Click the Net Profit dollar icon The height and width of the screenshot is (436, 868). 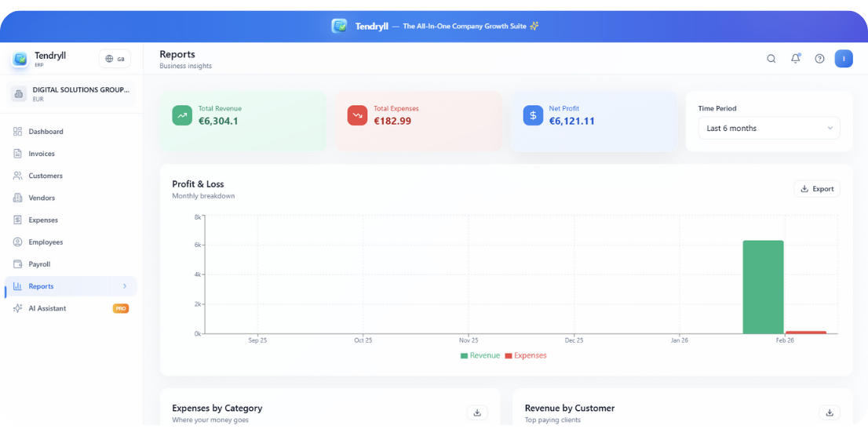(533, 115)
